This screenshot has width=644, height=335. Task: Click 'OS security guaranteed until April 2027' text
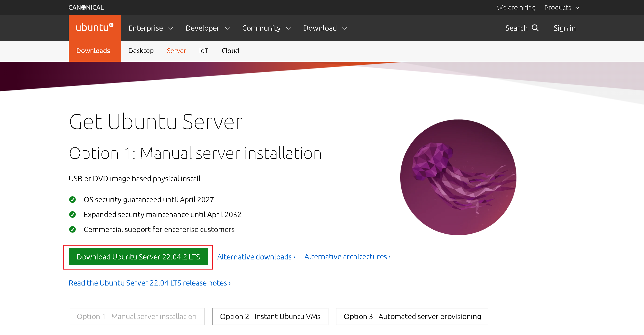click(149, 200)
